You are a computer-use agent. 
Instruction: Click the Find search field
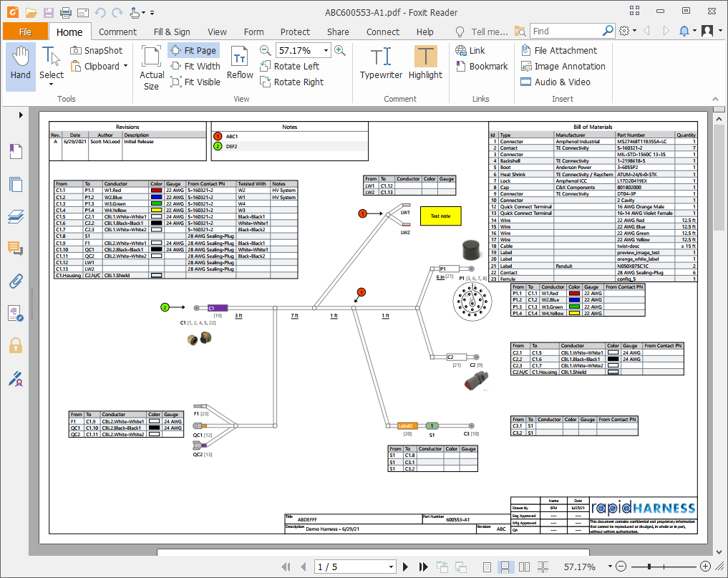coord(566,31)
